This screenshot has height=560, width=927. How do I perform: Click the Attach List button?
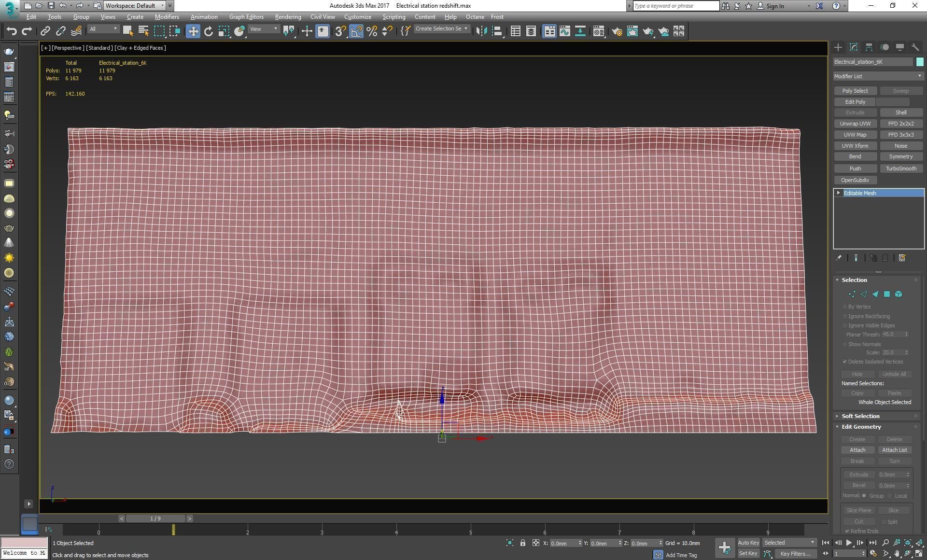pos(894,450)
